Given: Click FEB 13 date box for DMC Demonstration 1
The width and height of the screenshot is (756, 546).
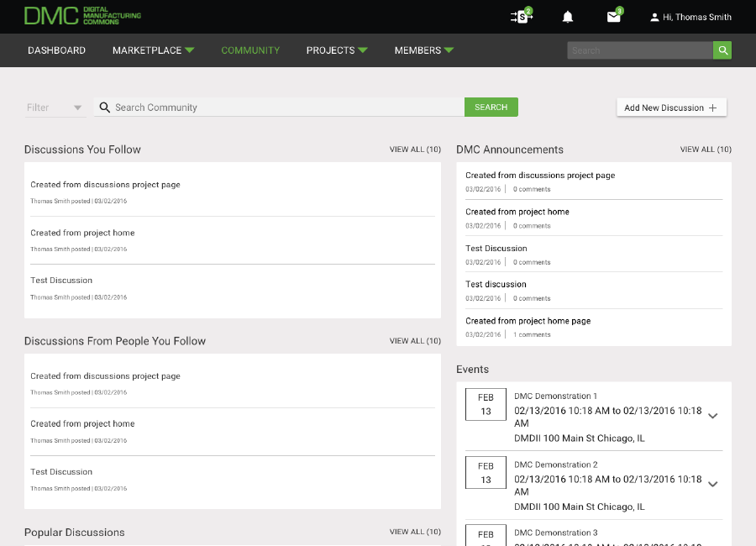Looking at the screenshot, I should [486, 404].
